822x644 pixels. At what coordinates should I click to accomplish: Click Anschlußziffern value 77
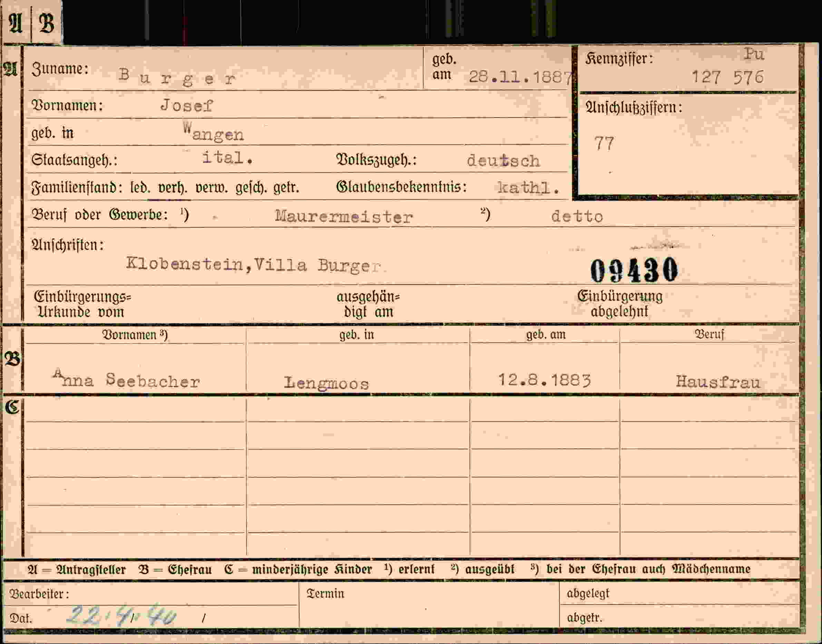(604, 143)
